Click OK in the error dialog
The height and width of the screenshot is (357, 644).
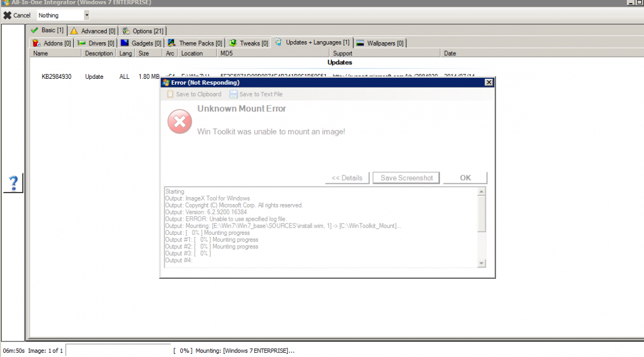coord(465,178)
